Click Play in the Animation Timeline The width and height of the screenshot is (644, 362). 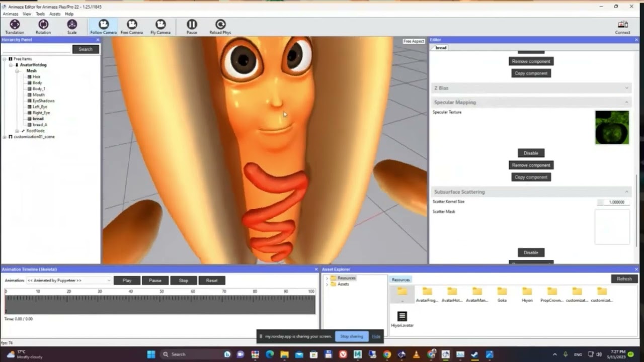pyautogui.click(x=127, y=281)
